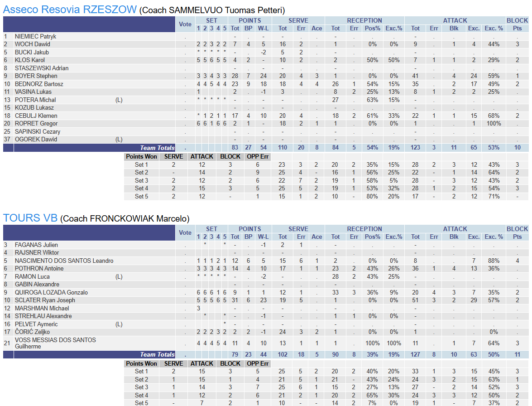Image resolution: width=532 pixels, height=406 pixels.
Task: Select player SCLATER Ryan Joseph's name
Action: point(45,300)
